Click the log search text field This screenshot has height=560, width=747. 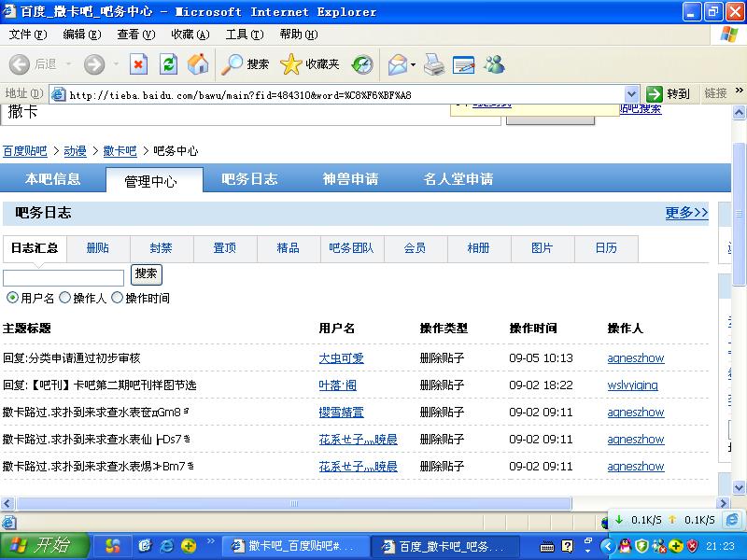point(63,277)
